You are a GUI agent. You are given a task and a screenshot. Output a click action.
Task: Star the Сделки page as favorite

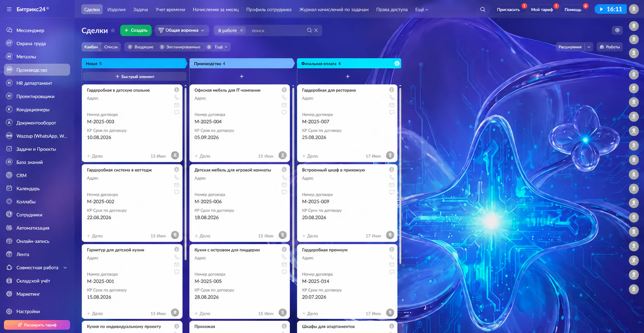pyautogui.click(x=113, y=31)
